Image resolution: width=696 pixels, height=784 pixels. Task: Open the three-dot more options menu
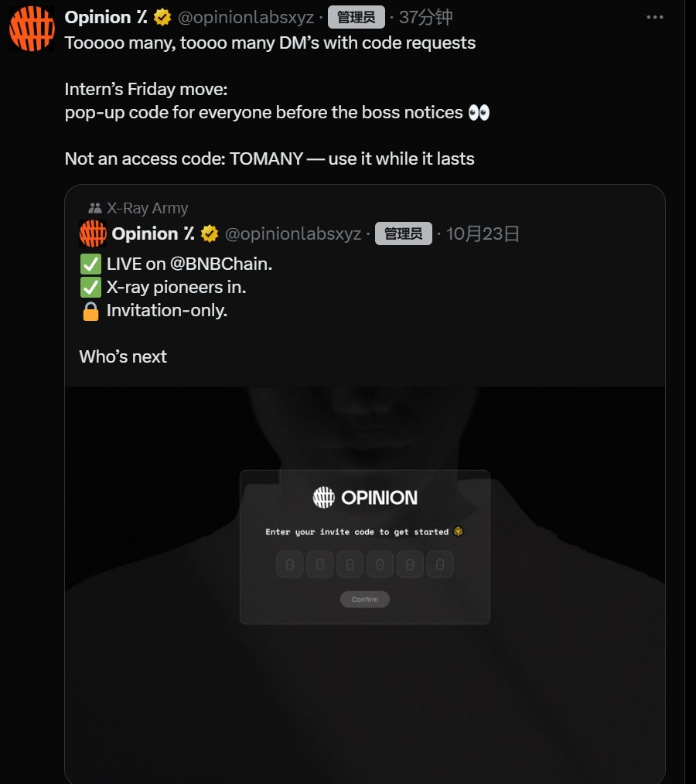[x=654, y=17]
